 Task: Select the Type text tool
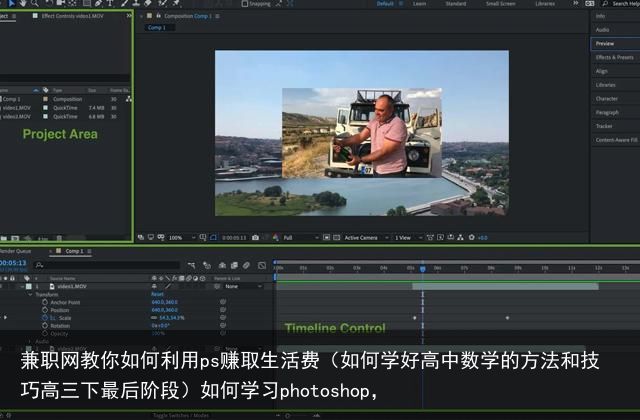(110, 3)
